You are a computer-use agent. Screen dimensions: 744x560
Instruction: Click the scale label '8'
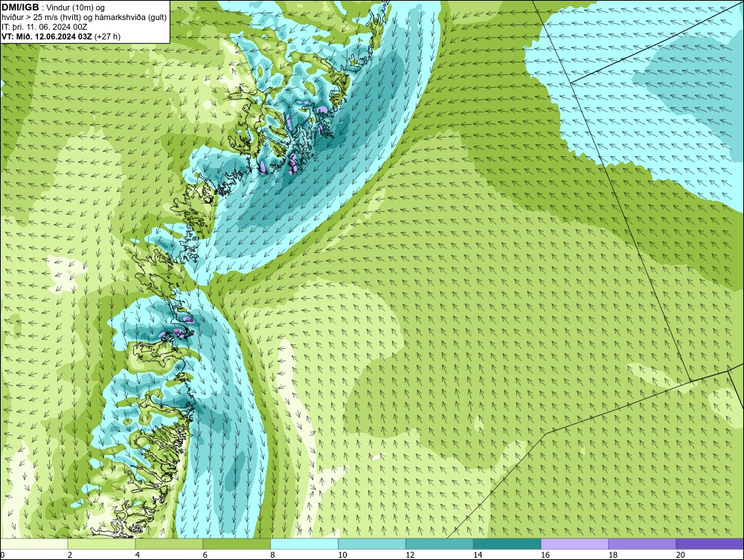pyautogui.click(x=273, y=555)
